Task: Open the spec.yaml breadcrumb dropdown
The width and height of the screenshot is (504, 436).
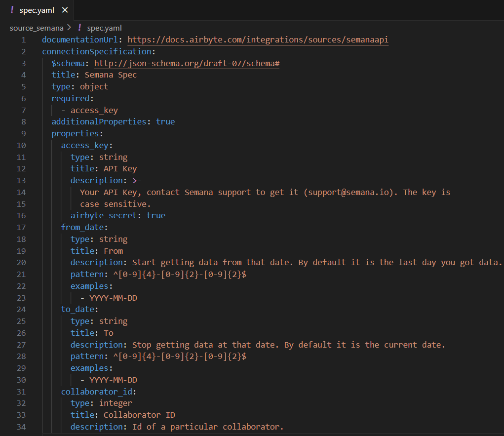Action: [x=104, y=28]
